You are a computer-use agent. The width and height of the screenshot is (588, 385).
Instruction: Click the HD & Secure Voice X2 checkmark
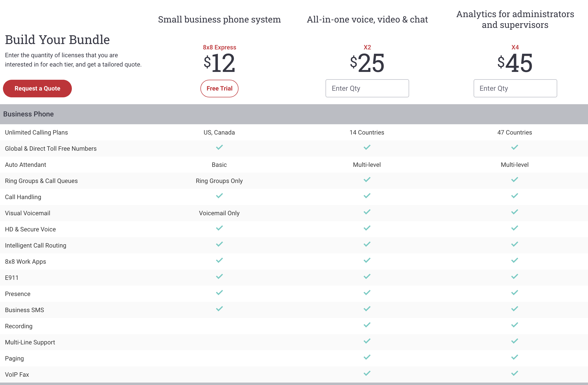[367, 228]
